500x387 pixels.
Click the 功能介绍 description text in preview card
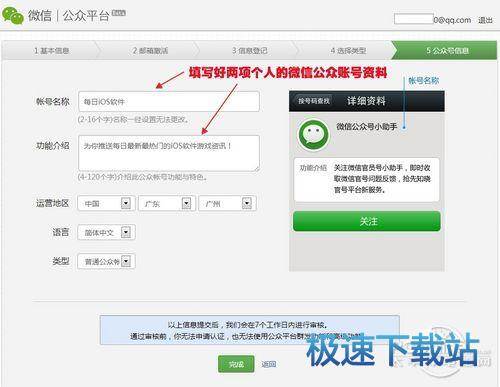(x=382, y=179)
